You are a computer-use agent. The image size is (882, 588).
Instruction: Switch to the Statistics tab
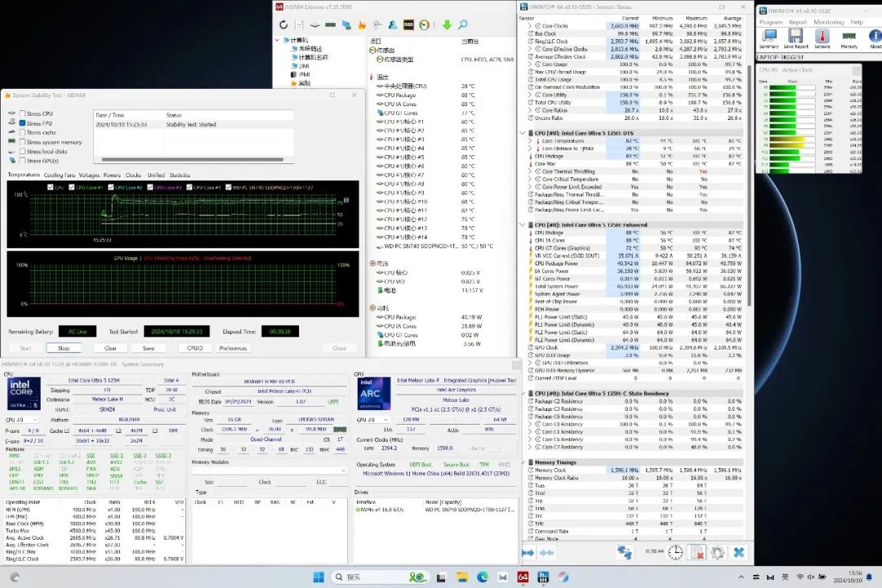[x=180, y=176]
